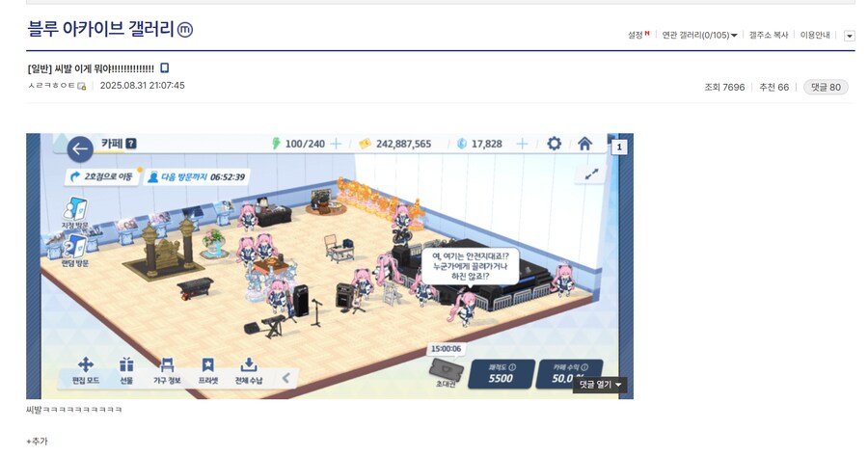Click 갤주소 복사 link
Screen dimensions: 868x456
pyautogui.click(x=769, y=35)
